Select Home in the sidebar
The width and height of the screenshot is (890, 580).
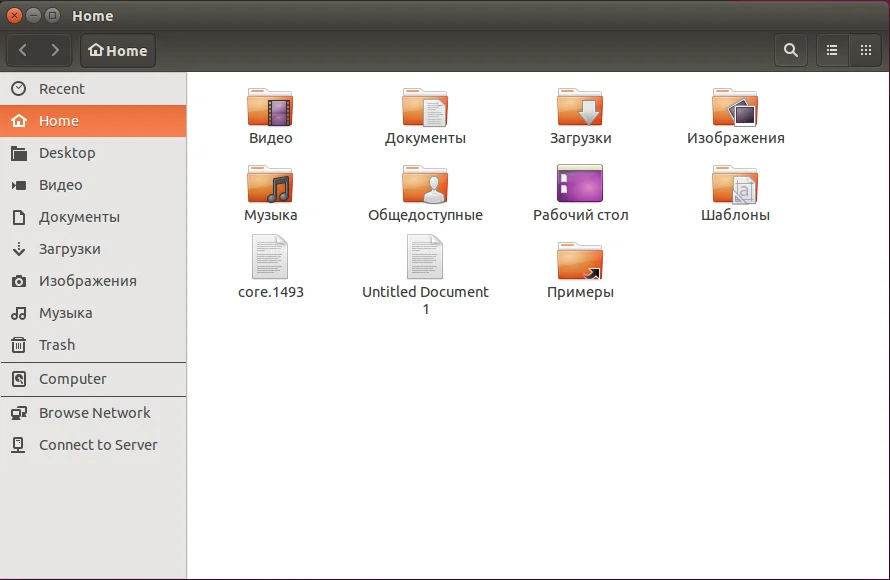[93, 121]
